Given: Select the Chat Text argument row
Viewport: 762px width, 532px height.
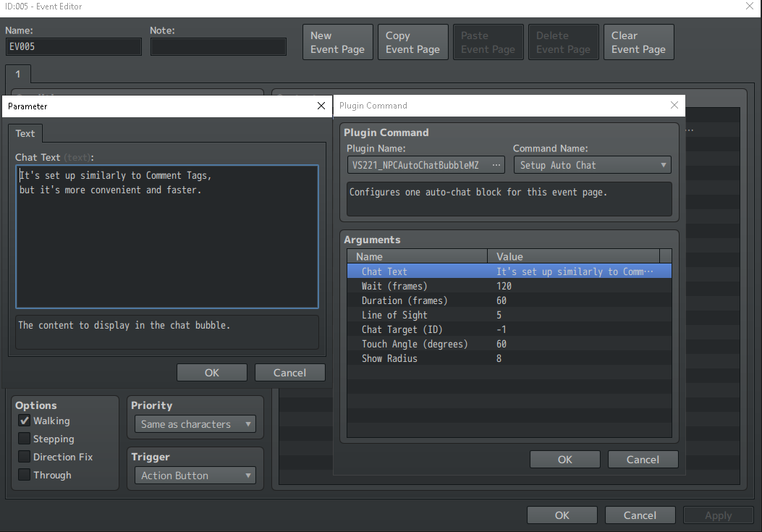Looking at the screenshot, I should point(509,271).
